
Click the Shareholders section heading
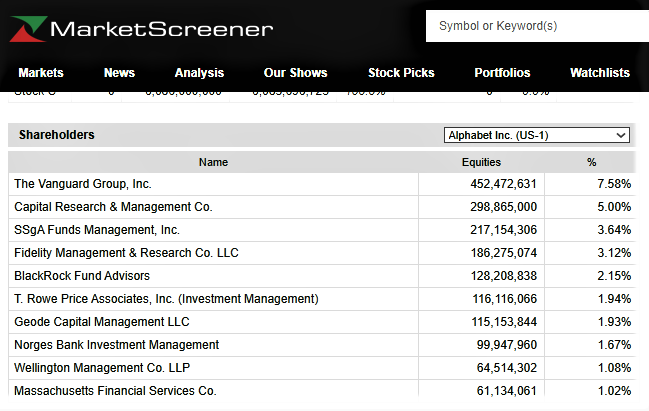coord(57,135)
